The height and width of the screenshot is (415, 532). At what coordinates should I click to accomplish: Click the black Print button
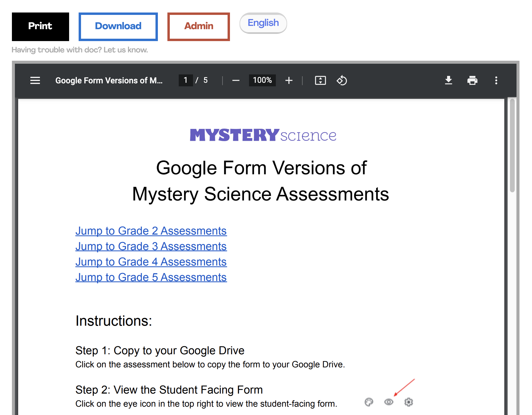41,27
